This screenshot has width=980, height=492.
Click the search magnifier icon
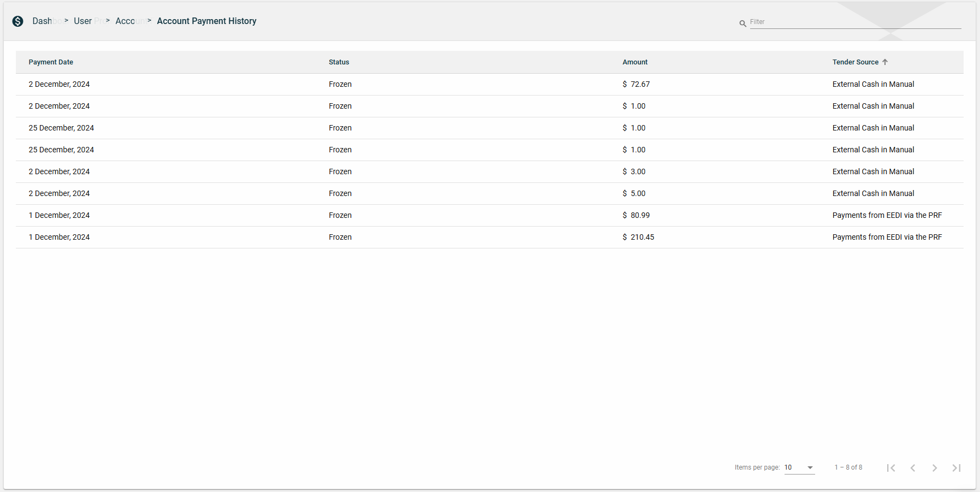pos(743,23)
